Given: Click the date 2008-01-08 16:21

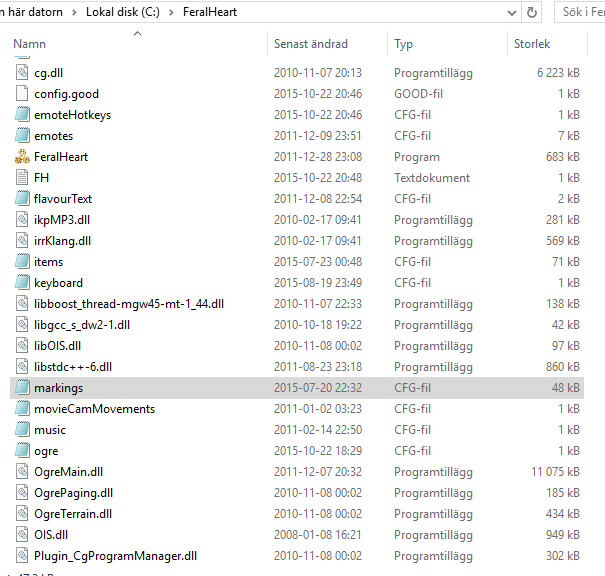Looking at the screenshot, I should (318, 535).
